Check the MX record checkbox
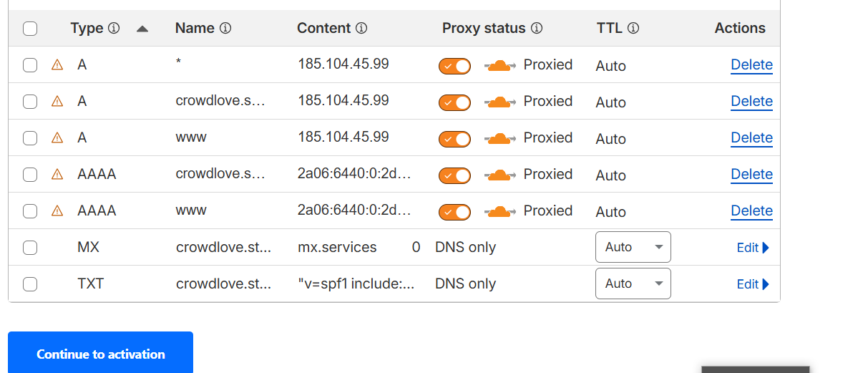 pyautogui.click(x=30, y=248)
